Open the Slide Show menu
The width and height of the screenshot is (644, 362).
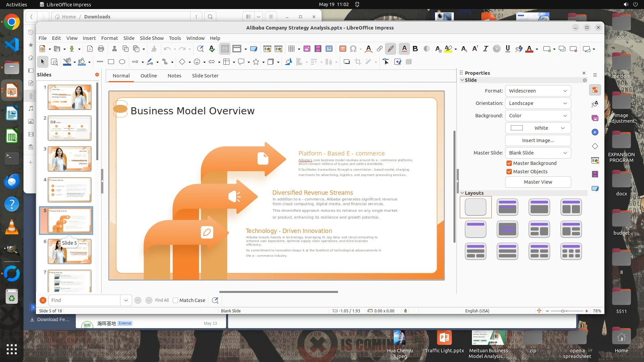click(x=152, y=38)
